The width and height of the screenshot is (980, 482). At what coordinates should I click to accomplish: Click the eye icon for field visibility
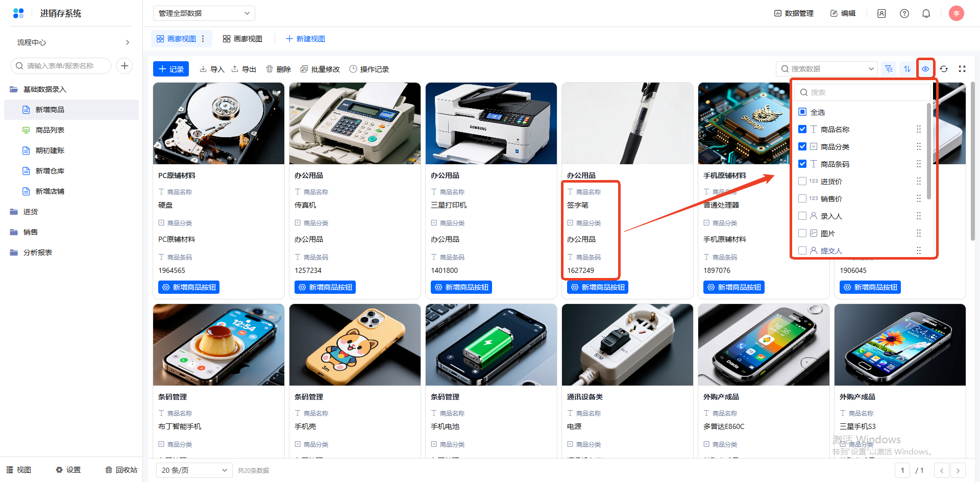[925, 69]
